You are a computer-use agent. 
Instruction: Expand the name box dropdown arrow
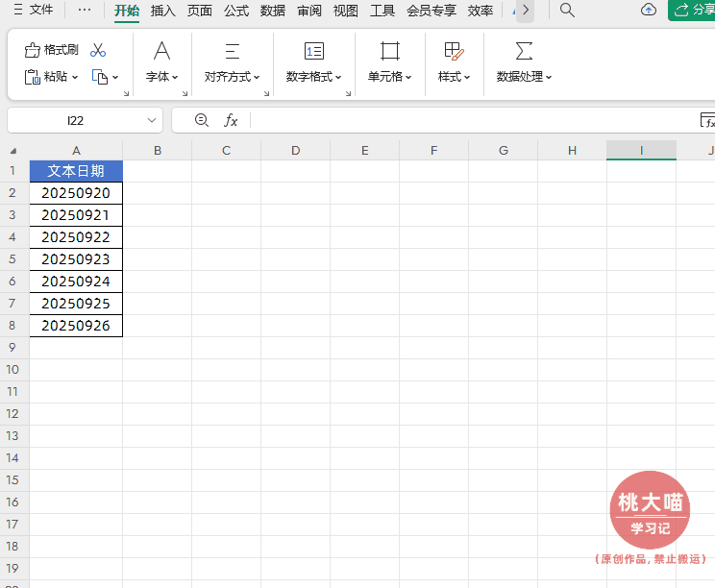coord(152,120)
